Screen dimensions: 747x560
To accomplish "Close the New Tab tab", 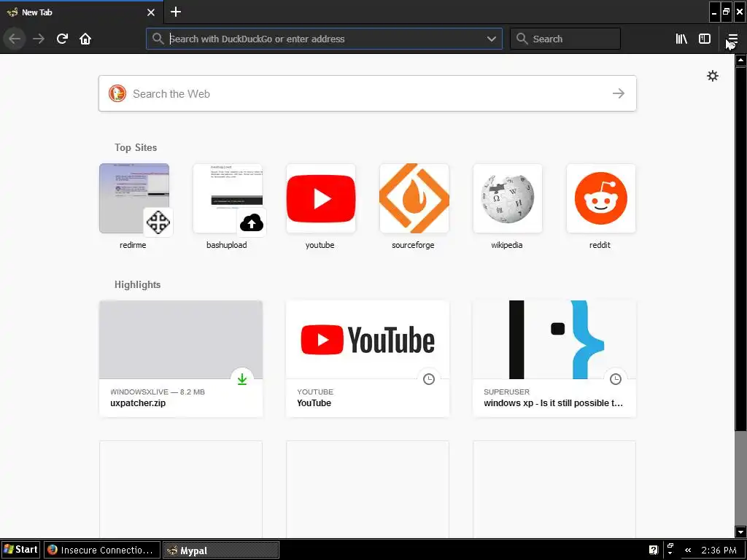I will click(x=150, y=12).
